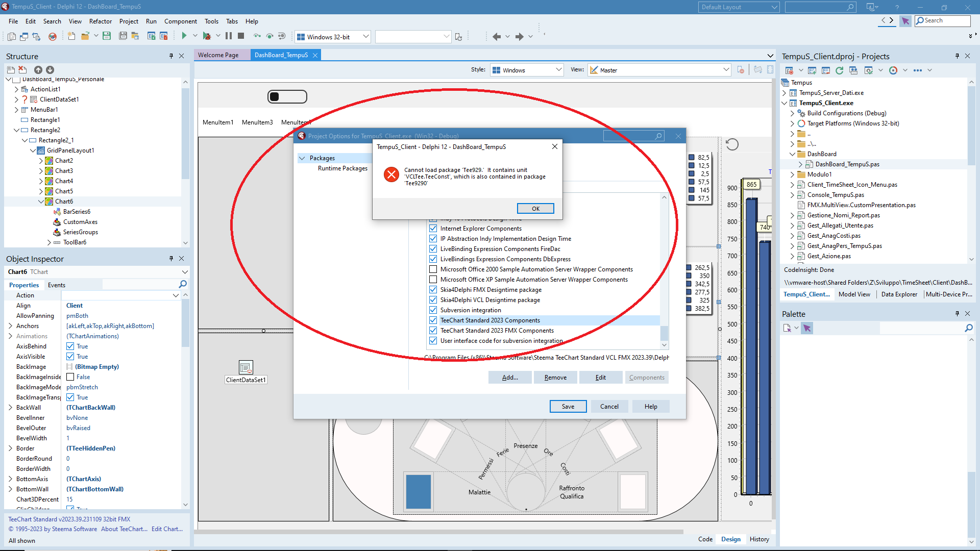Click the Open file folder toolbar icon

tap(85, 36)
